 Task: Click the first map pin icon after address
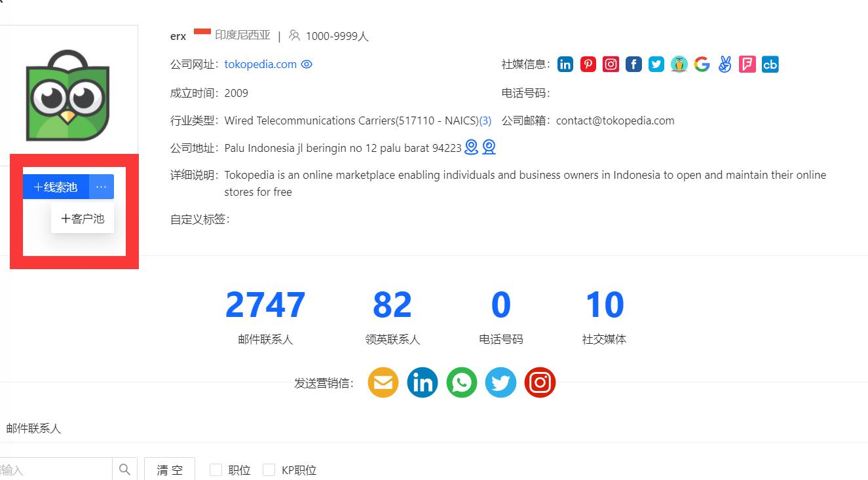[x=471, y=147]
